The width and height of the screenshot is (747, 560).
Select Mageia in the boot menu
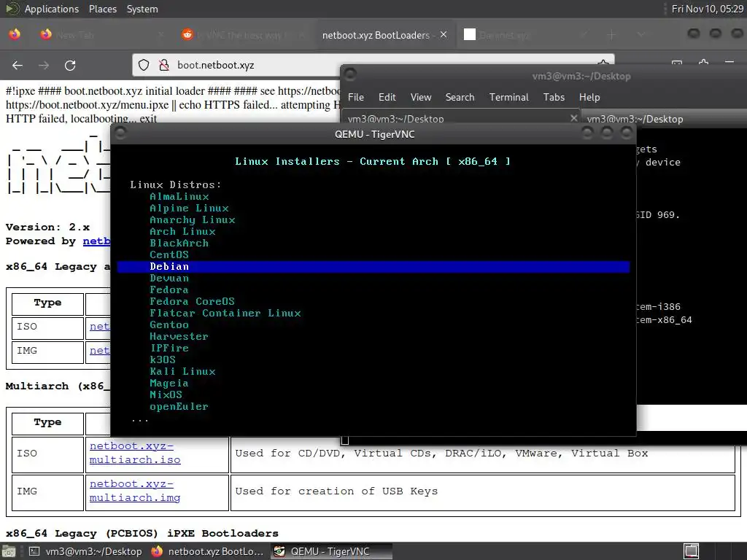click(x=169, y=384)
